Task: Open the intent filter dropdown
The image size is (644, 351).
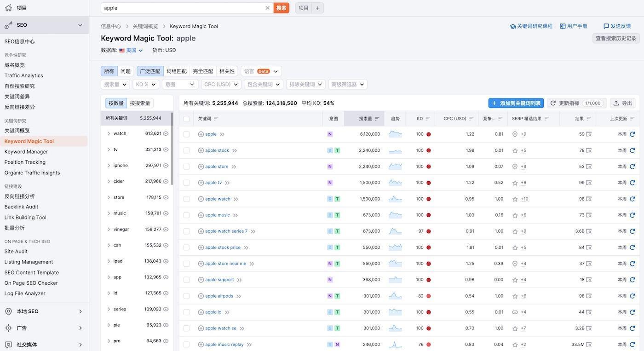Action: tap(180, 84)
